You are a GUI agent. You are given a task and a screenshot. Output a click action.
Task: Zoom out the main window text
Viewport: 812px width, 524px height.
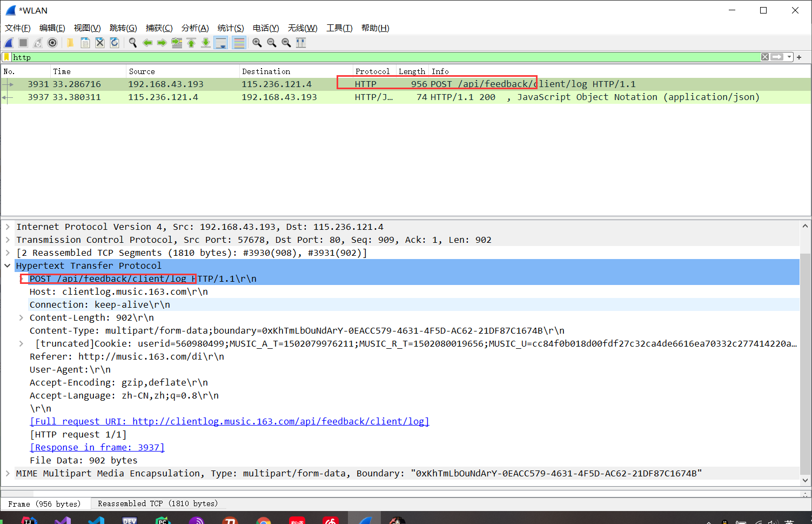click(272, 43)
